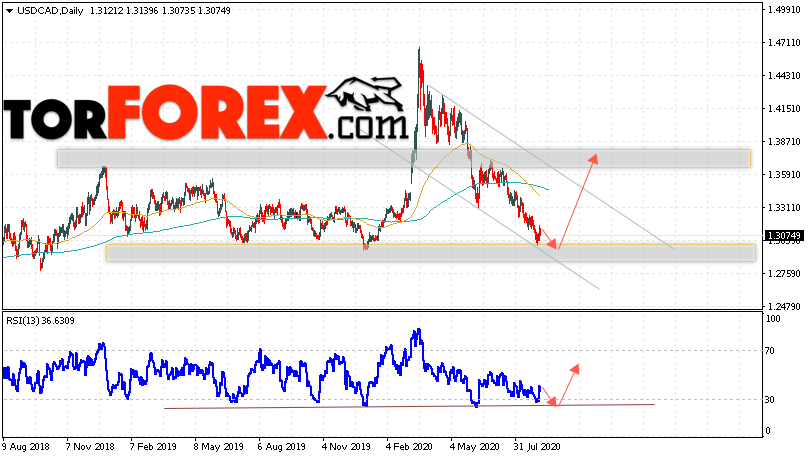Image resolution: width=808 pixels, height=458 pixels.
Task: Click the 31 Jul 2020 date label
Action: tap(536, 446)
